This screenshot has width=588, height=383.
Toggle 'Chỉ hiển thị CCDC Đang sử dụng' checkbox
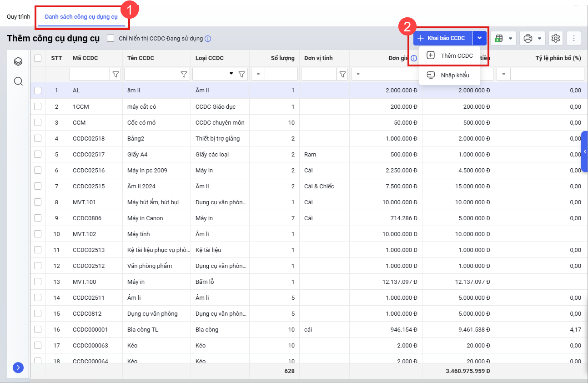[111, 38]
